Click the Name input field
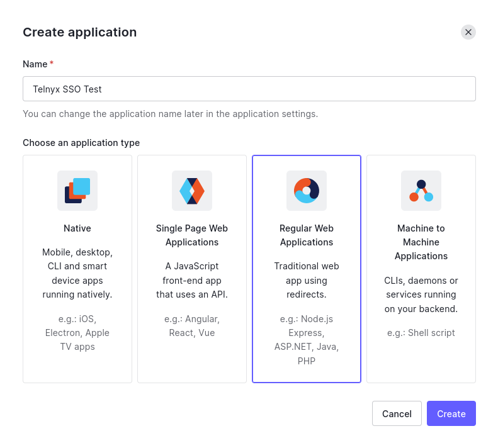The image size is (498, 448). pyautogui.click(x=249, y=89)
